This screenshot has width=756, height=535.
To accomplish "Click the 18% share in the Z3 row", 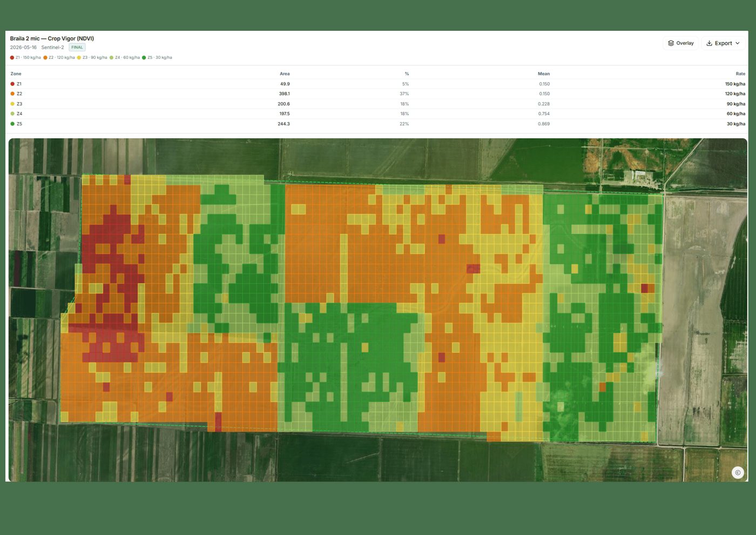I will (404, 104).
